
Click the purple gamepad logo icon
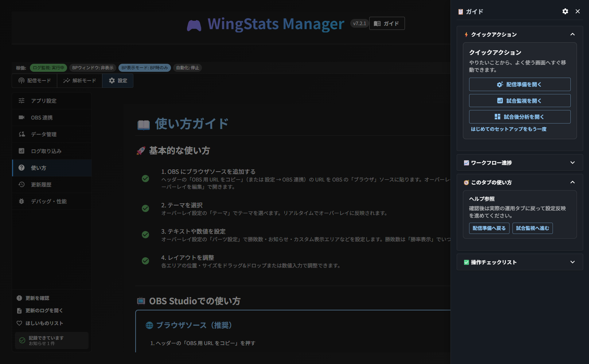(194, 26)
